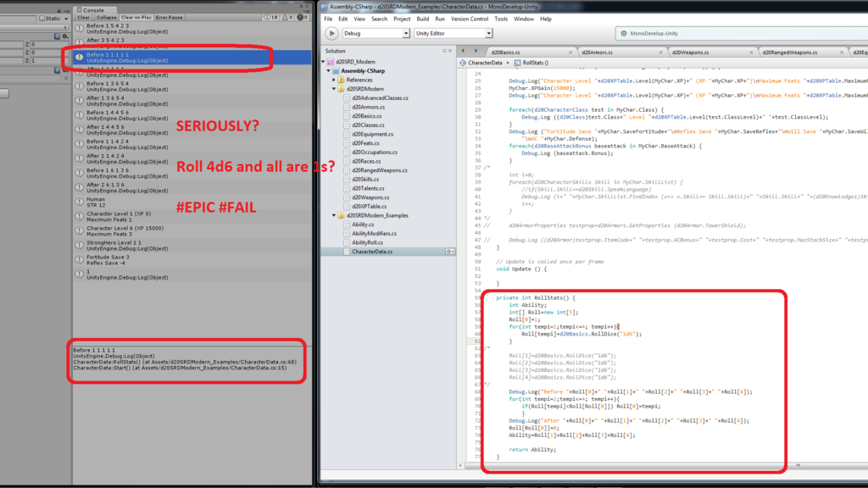Click the d20Feats.cs file icon
Screen dimensions: 868x488
click(x=347, y=143)
